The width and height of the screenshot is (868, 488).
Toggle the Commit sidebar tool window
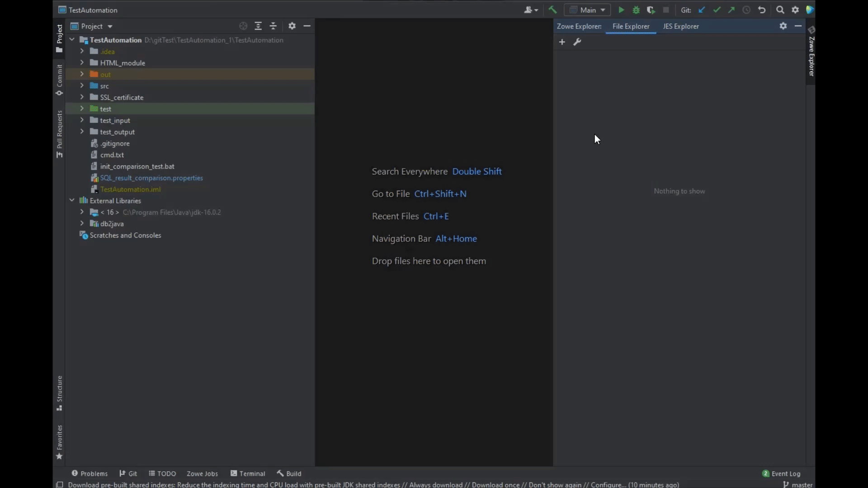tap(59, 80)
